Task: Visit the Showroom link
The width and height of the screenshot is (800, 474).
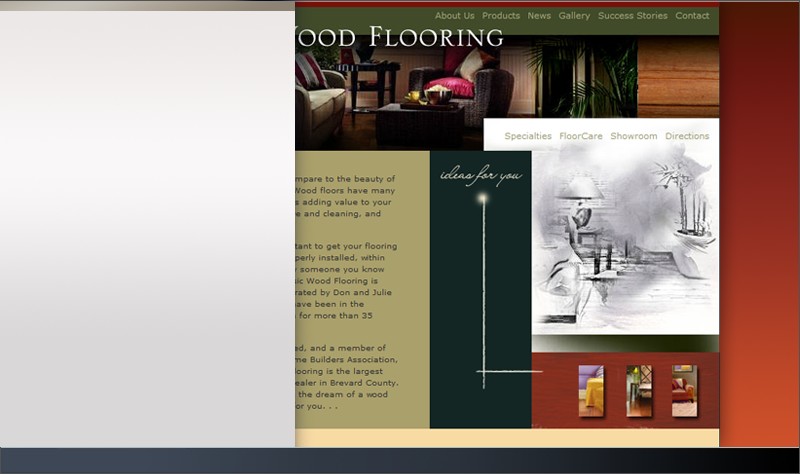Action: tap(634, 136)
